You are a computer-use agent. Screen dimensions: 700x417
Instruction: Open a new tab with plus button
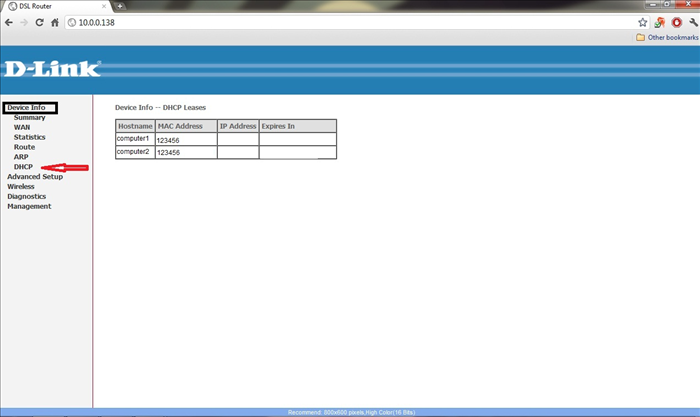(120, 6)
